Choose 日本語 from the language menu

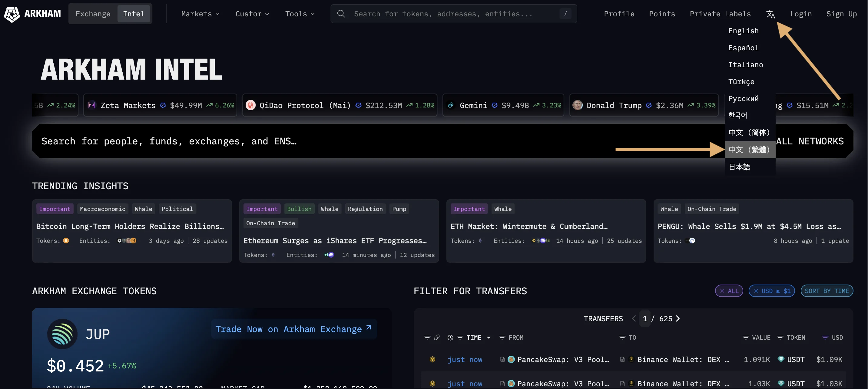click(750, 167)
